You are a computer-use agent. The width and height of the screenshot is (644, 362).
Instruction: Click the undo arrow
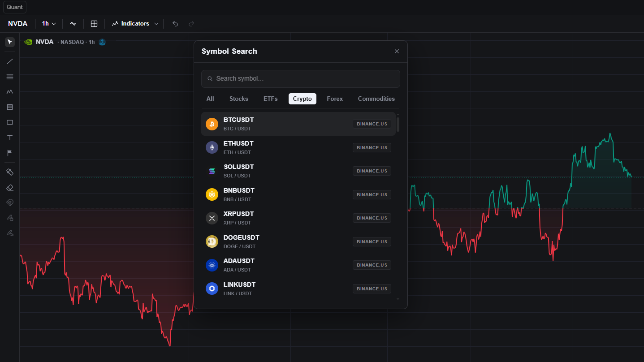point(175,24)
